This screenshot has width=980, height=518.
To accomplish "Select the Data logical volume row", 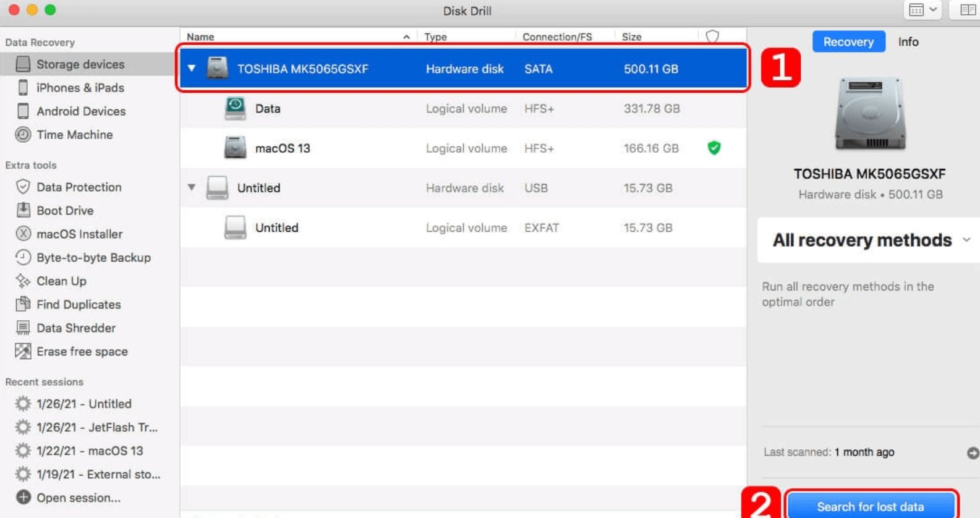I will 463,108.
